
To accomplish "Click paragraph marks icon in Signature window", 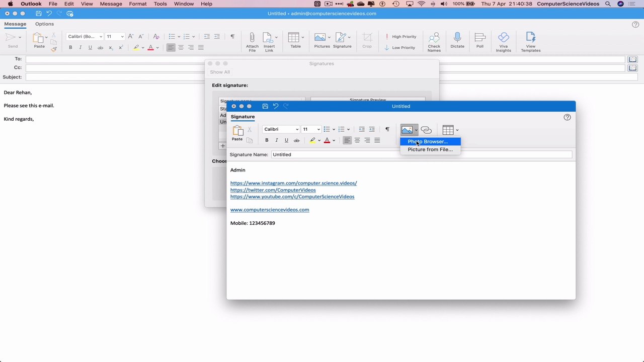I will click(x=387, y=129).
